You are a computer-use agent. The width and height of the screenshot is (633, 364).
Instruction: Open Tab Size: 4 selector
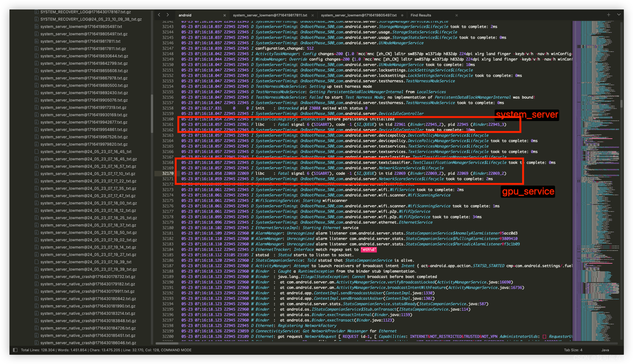point(573,350)
